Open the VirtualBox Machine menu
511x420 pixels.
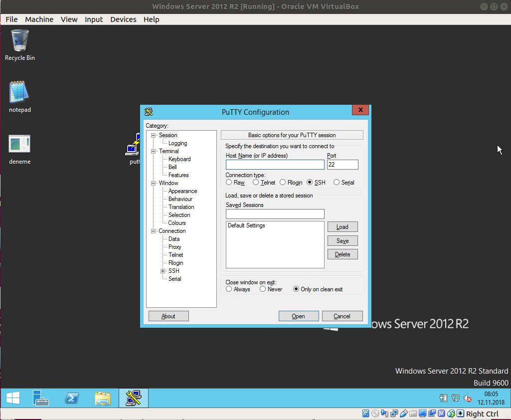[x=39, y=19]
